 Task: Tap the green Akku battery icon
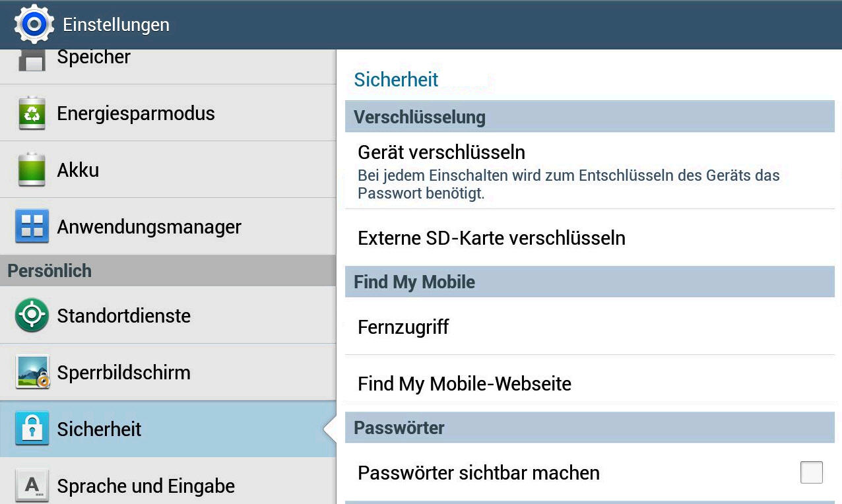coord(32,170)
